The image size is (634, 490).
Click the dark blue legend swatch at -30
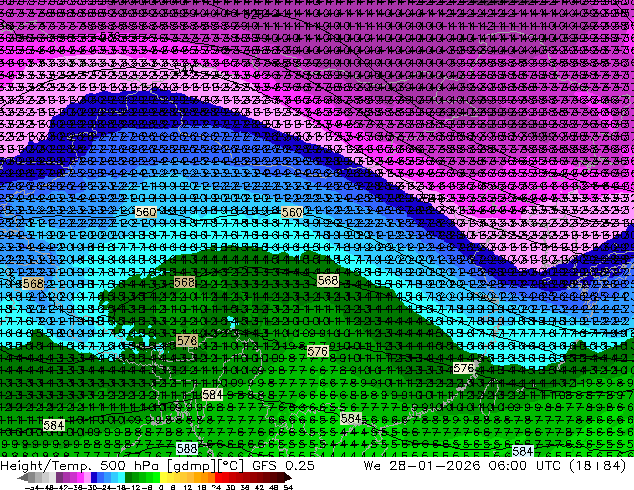(x=94, y=477)
